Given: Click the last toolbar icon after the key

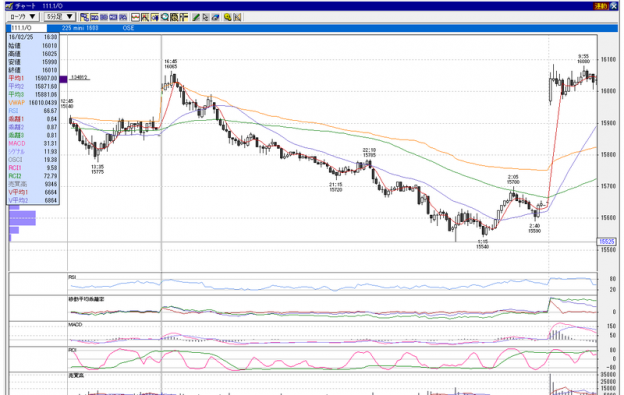Looking at the screenshot, I should point(238,17).
